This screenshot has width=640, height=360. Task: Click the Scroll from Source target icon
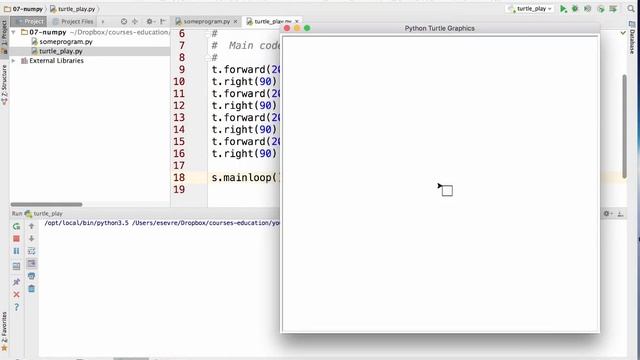pyautogui.click(x=124, y=21)
